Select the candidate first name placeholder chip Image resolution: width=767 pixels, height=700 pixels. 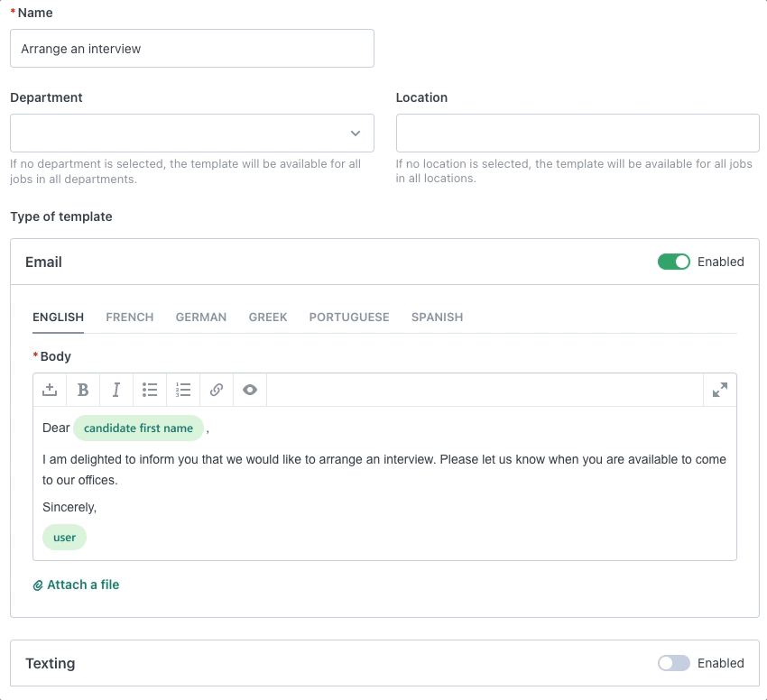138,428
